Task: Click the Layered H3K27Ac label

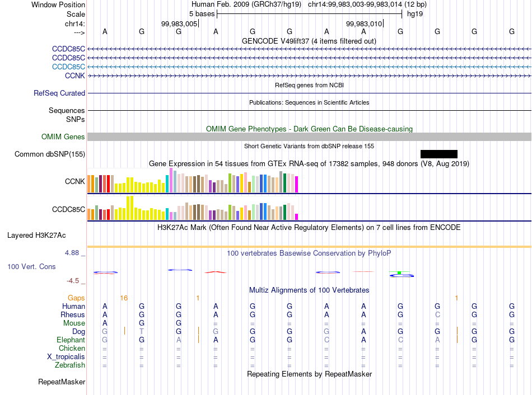Action: [36, 236]
